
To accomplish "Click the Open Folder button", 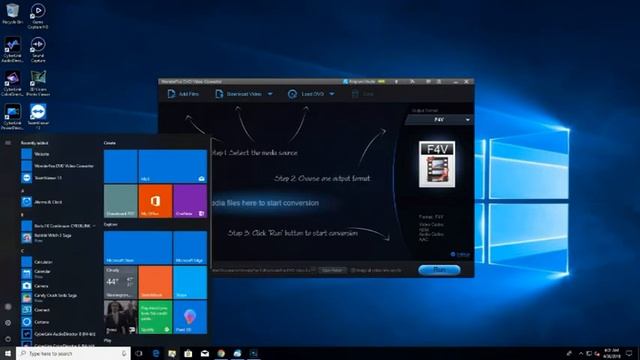I will click(x=332, y=270).
